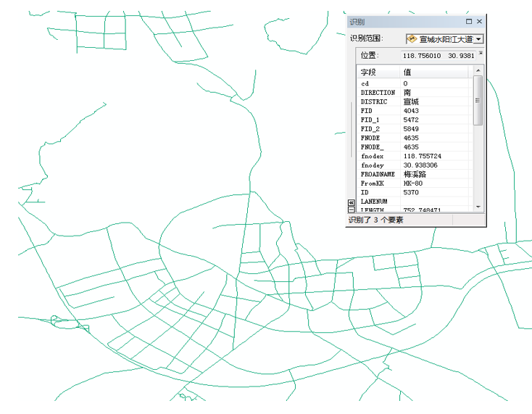
Task: Click the value HK-80
Action: [413, 183]
